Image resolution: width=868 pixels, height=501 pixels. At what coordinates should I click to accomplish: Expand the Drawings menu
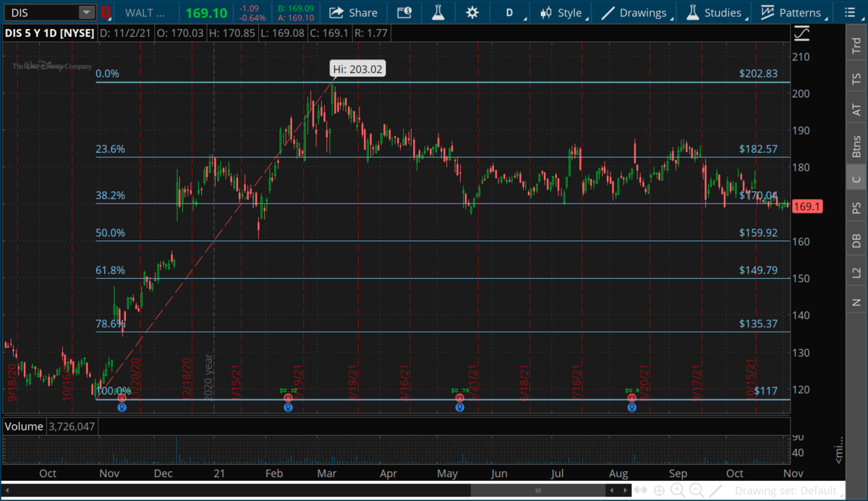(x=634, y=13)
